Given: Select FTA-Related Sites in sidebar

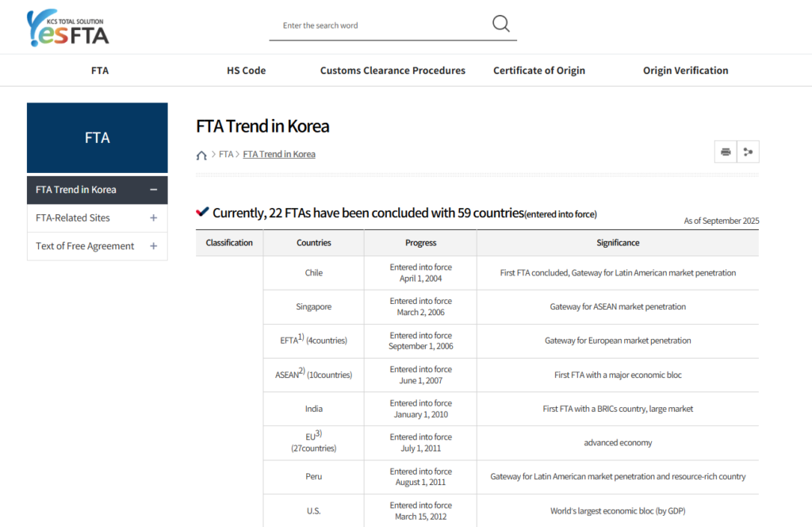Looking at the screenshot, I should pos(73,218).
